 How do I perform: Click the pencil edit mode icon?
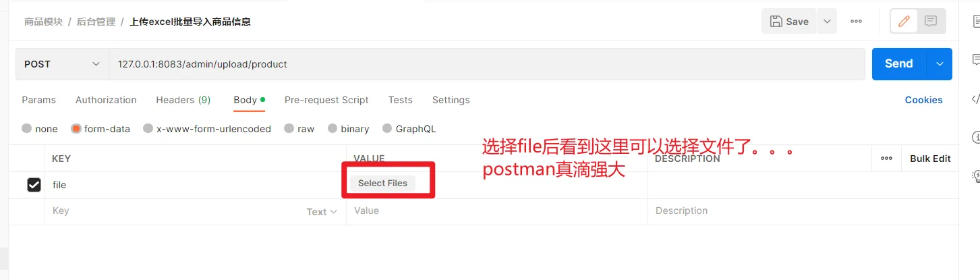[x=904, y=22]
